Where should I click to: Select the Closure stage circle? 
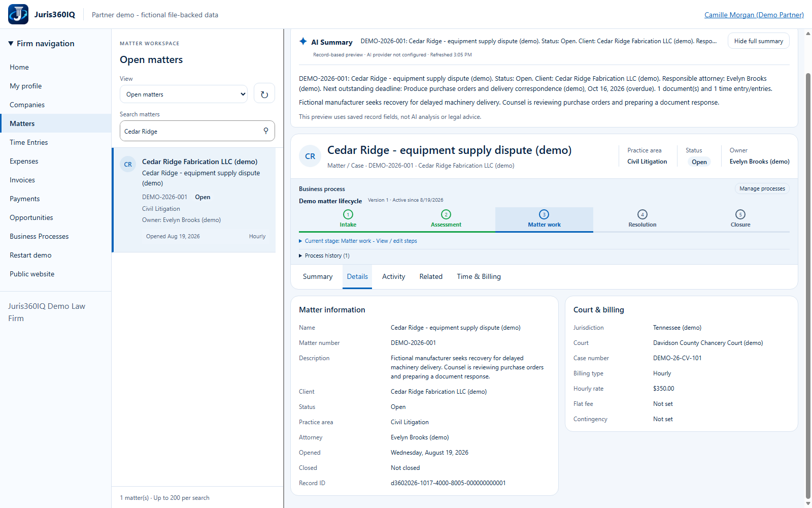tap(740, 214)
